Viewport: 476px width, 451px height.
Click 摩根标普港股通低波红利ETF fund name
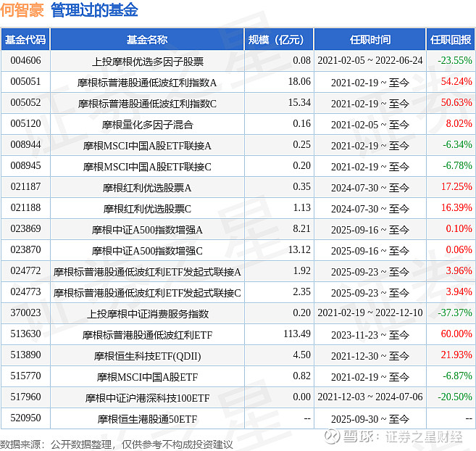147,334
